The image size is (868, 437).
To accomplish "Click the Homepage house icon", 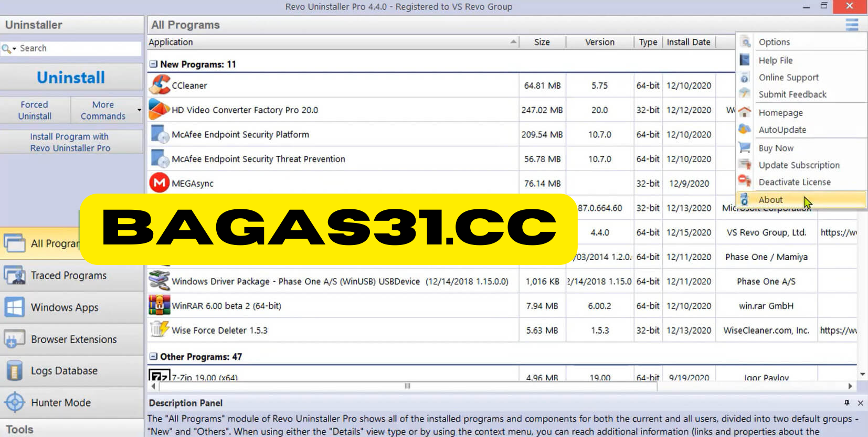I will (745, 112).
